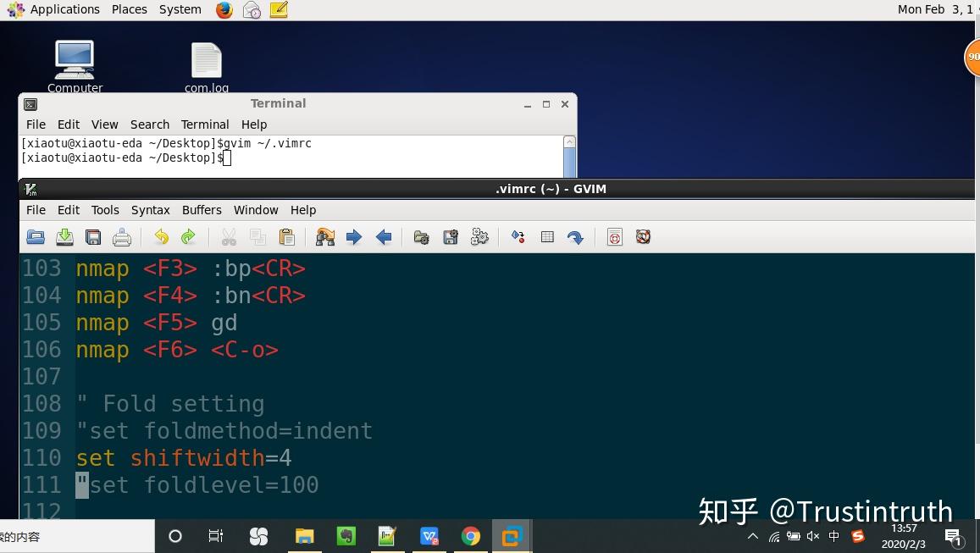Click the Terminal command prompt cursor
Image resolution: width=980 pixels, height=553 pixels.
[x=227, y=158]
